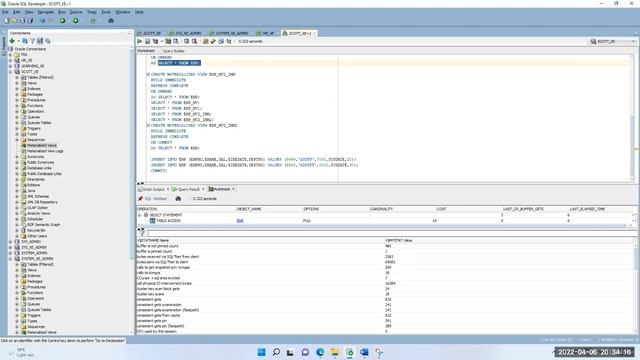640x360 pixels.
Task: Open Windows Start menu on taskbar
Action: coord(261,352)
